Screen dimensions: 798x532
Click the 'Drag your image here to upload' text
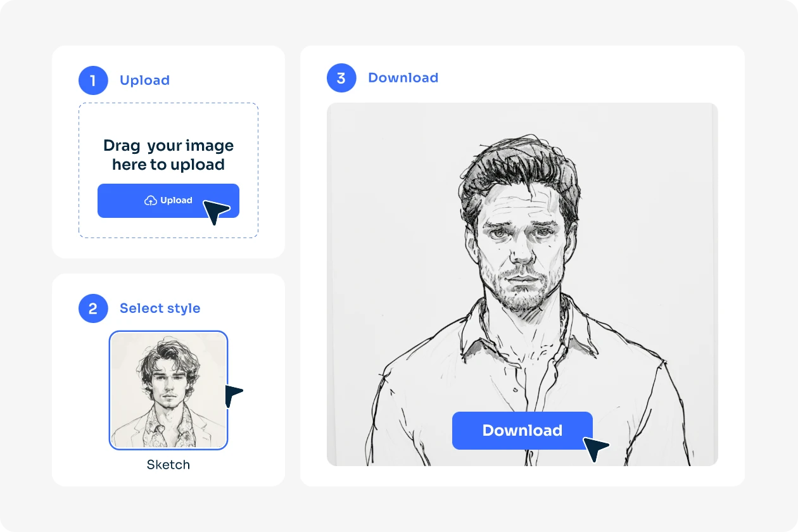(168, 155)
